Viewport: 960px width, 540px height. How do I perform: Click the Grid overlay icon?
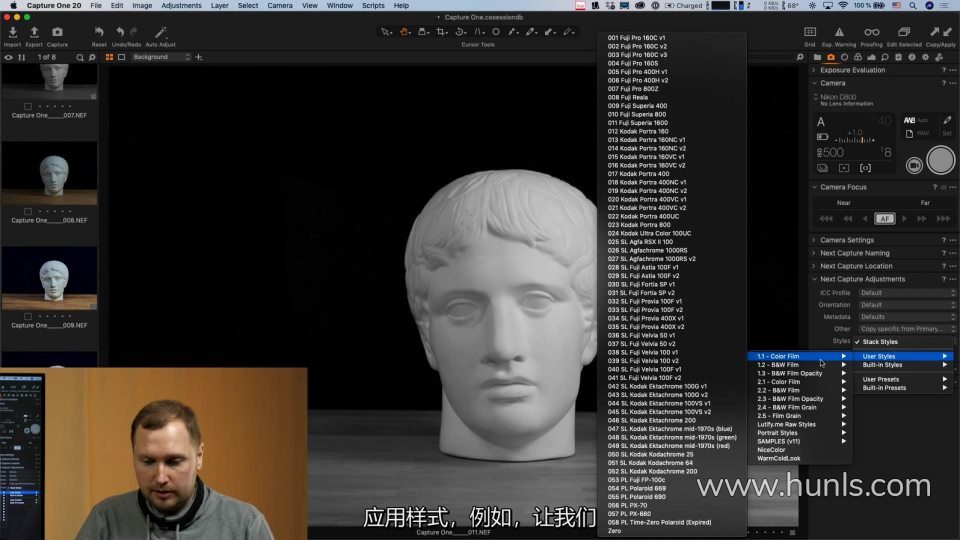tap(810, 33)
